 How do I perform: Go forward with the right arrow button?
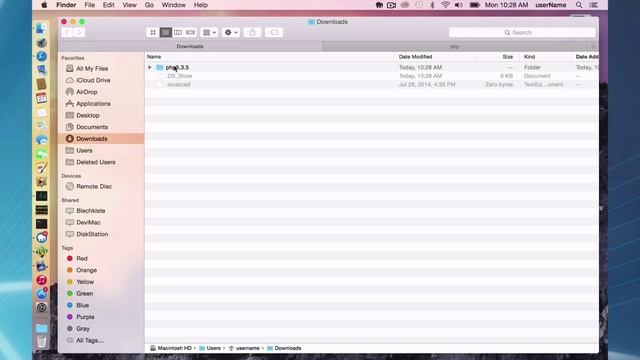pyautogui.click(x=79, y=32)
